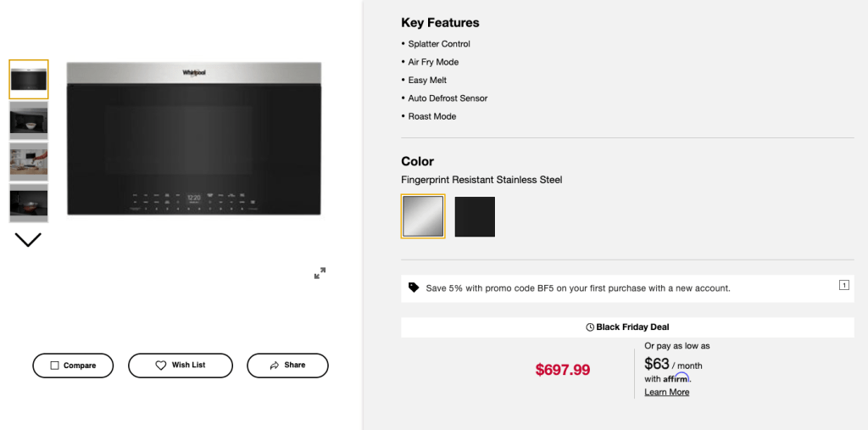Add to Wish List button
Image resolution: width=868 pixels, height=430 pixels.
tap(180, 366)
